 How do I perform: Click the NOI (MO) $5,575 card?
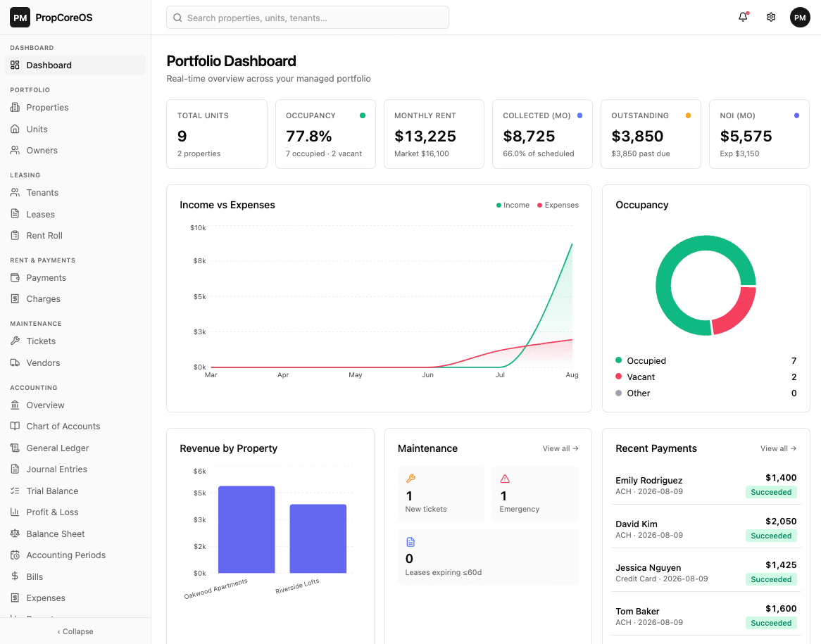[x=759, y=134]
